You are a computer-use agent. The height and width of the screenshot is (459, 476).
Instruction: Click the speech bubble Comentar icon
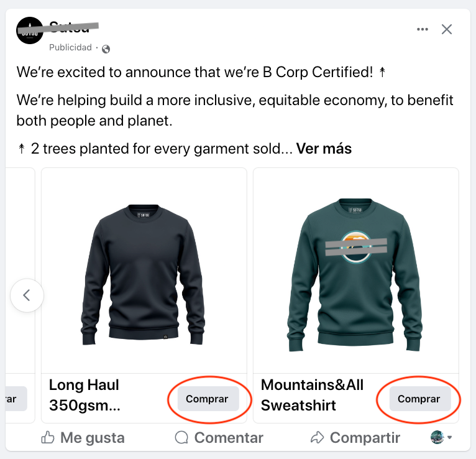coord(181,438)
